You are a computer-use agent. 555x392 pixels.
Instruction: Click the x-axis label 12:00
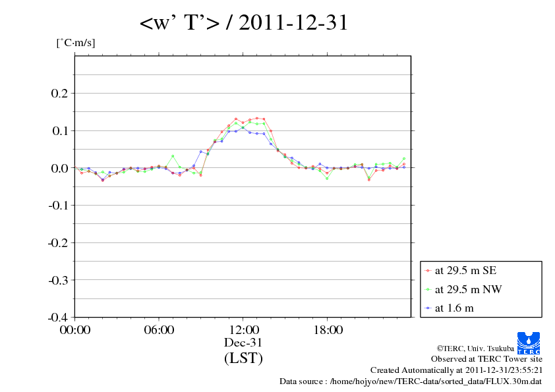244,330
